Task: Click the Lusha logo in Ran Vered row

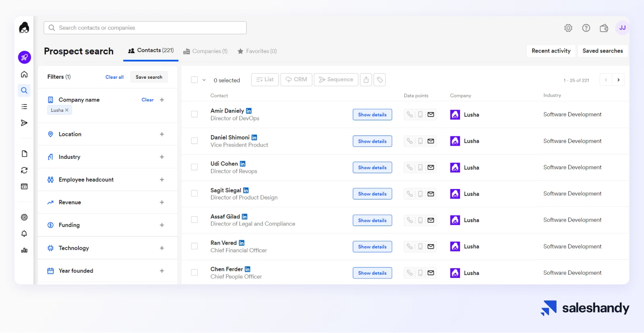Action: pos(455,247)
